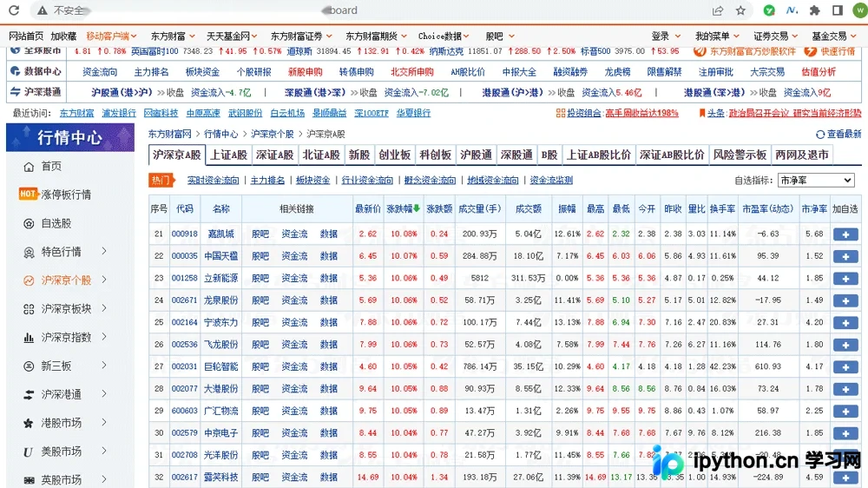Open 股吧 link for 光洋股份
868x488 pixels.
click(x=260, y=455)
